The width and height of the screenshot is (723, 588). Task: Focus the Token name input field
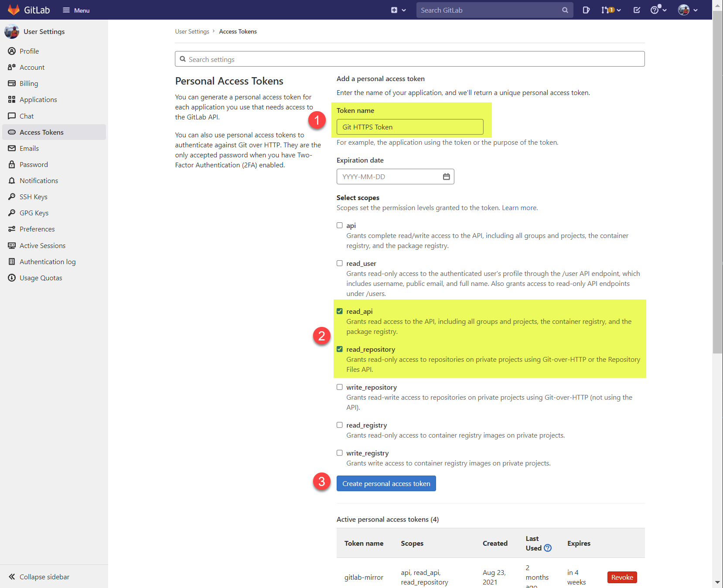click(x=409, y=127)
